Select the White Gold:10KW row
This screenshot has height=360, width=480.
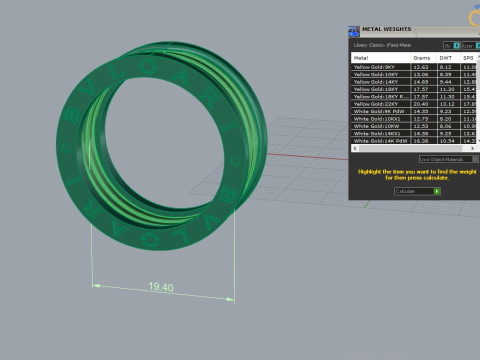coord(414,126)
